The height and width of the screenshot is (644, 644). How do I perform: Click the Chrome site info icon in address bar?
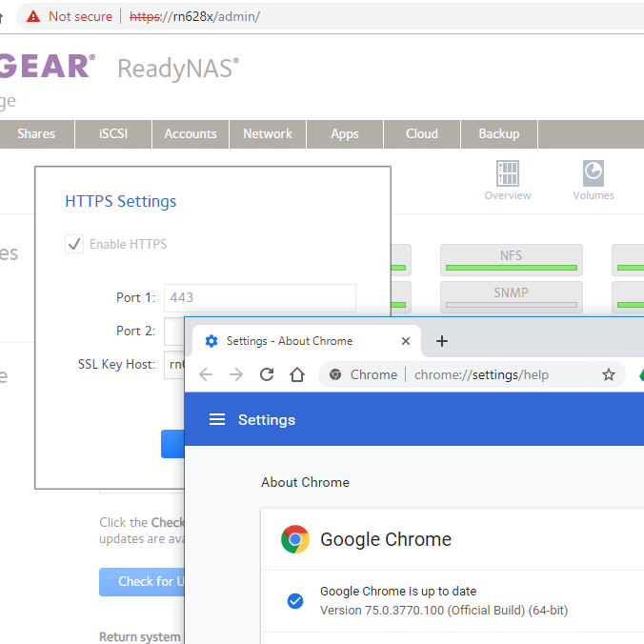335,374
